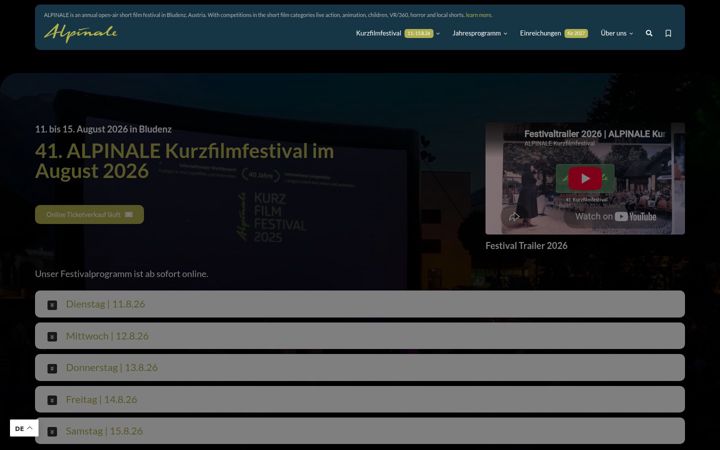The image size is (720, 450).
Task: Click the Alpinale logo
Action: click(x=80, y=33)
